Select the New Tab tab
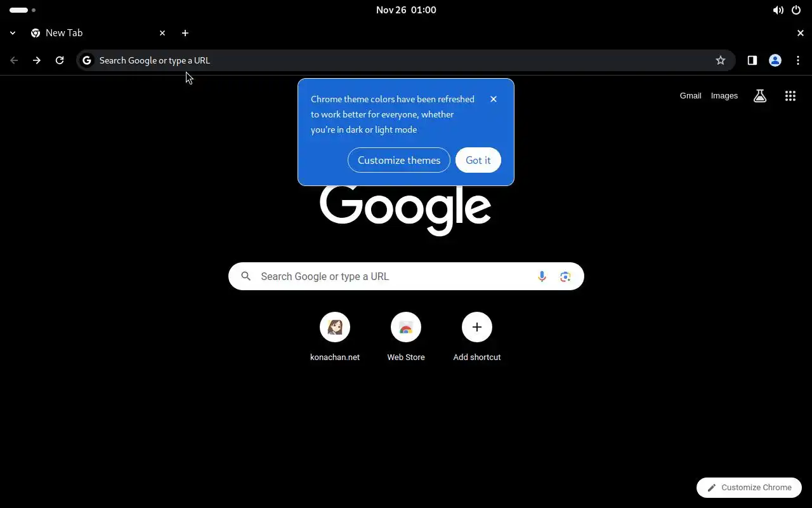 (98, 33)
